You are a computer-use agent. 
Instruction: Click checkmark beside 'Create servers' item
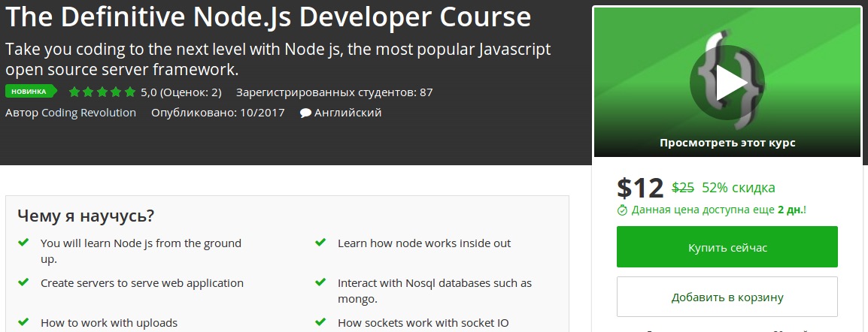pos(23,282)
